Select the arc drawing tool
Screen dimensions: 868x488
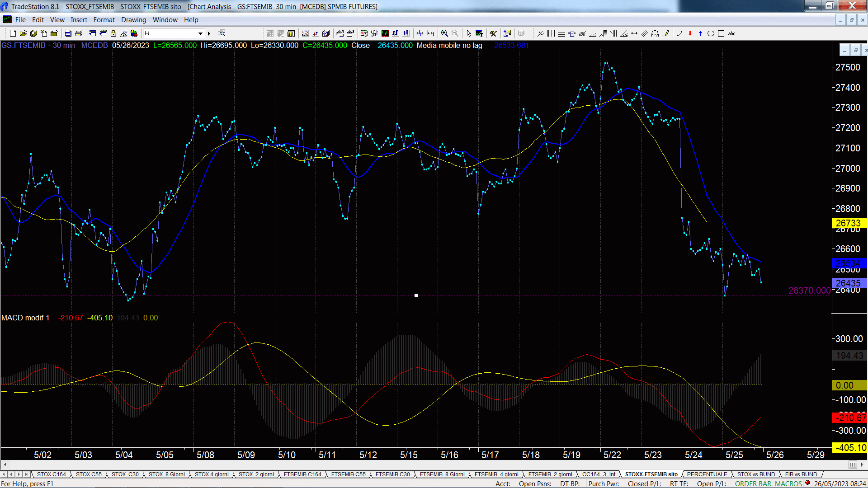[679, 33]
